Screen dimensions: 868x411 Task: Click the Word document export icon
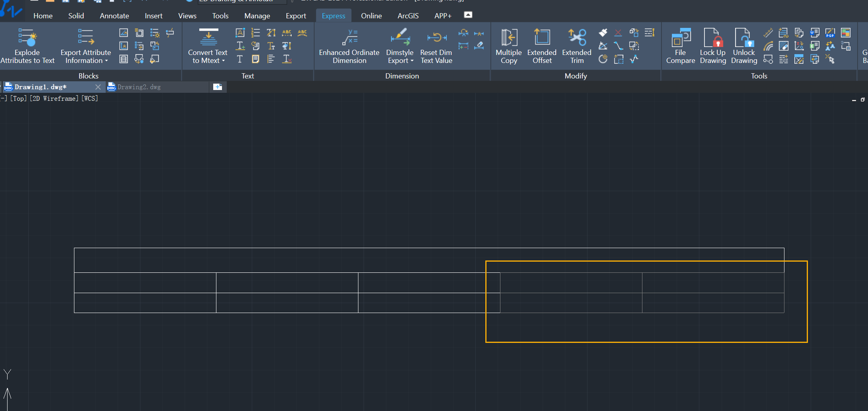point(815,33)
